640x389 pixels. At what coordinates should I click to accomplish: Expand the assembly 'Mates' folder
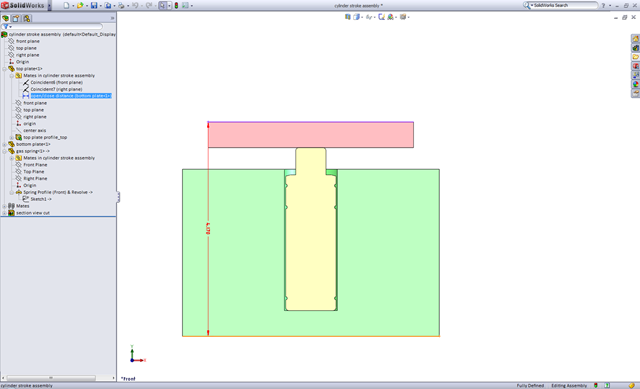click(x=4, y=207)
